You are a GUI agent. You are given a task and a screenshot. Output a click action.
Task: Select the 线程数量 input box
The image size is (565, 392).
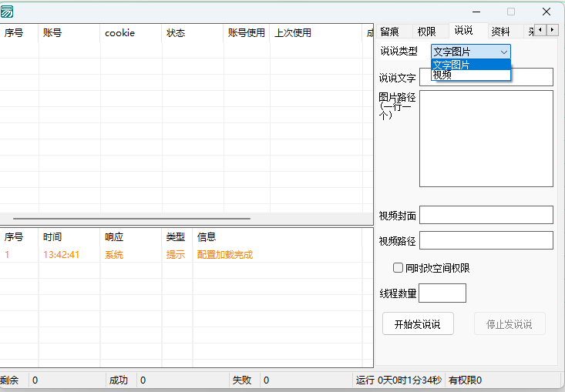pyautogui.click(x=442, y=293)
